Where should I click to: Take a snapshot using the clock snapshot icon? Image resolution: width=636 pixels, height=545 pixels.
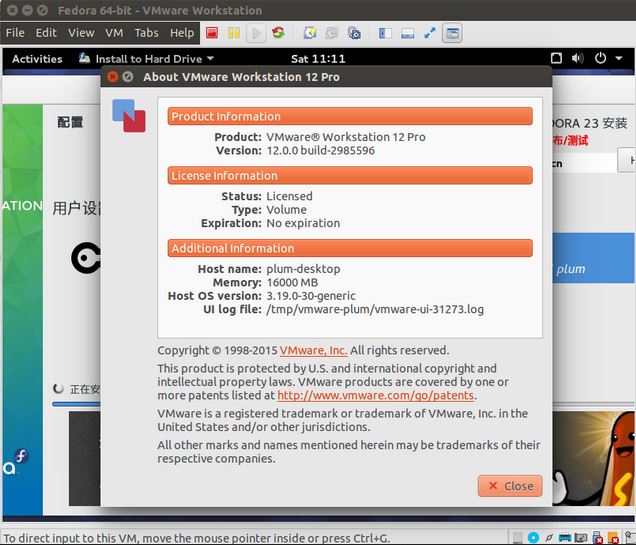[309, 33]
